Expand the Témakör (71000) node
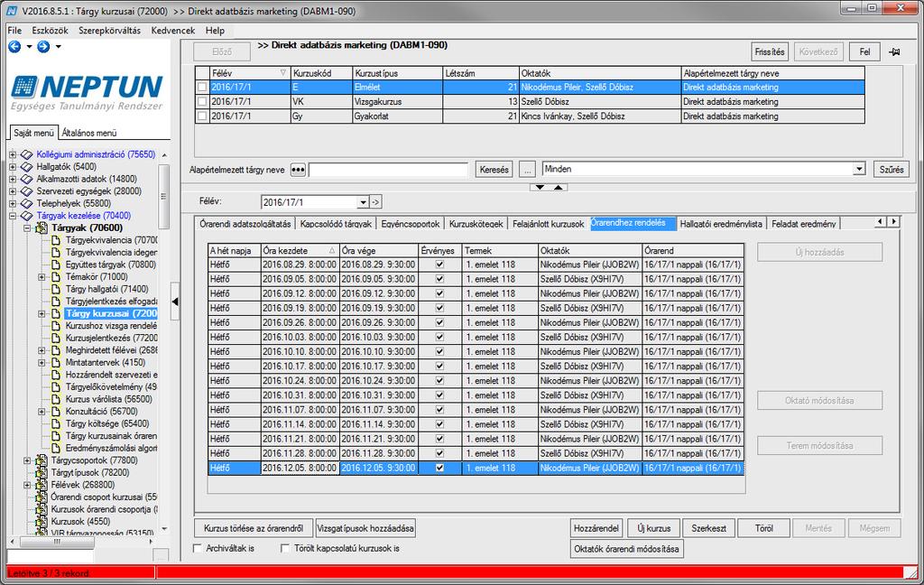This screenshot has width=924, height=585. coord(42,276)
